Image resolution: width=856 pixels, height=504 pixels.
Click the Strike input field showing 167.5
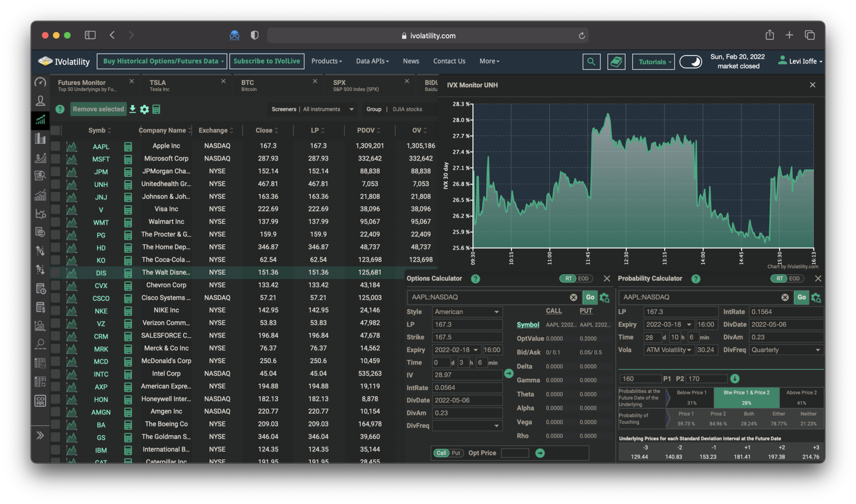click(x=467, y=337)
